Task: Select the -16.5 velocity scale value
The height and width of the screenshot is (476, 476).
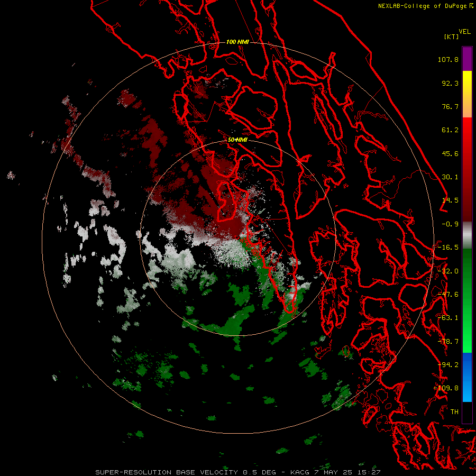Action: coord(448,248)
